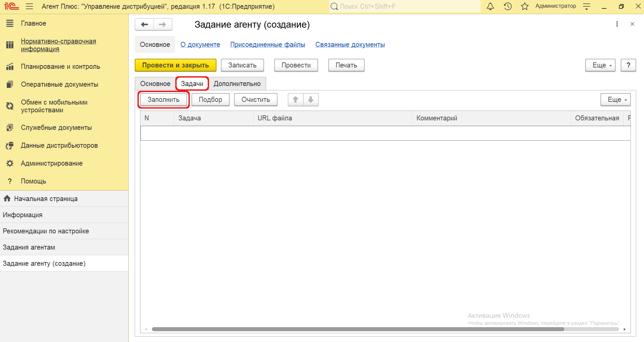Click the Помощь question mark icon
This screenshot has height=342, width=644.
point(10,181)
